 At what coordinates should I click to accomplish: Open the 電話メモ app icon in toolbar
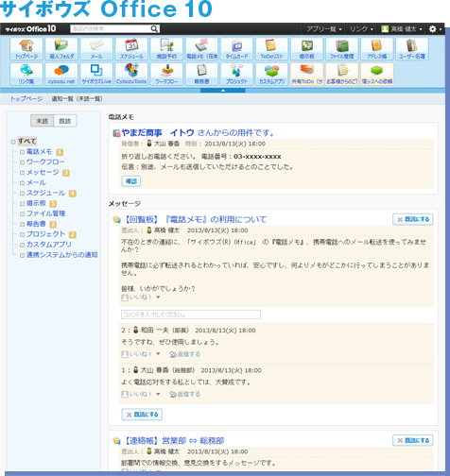pos(201,49)
